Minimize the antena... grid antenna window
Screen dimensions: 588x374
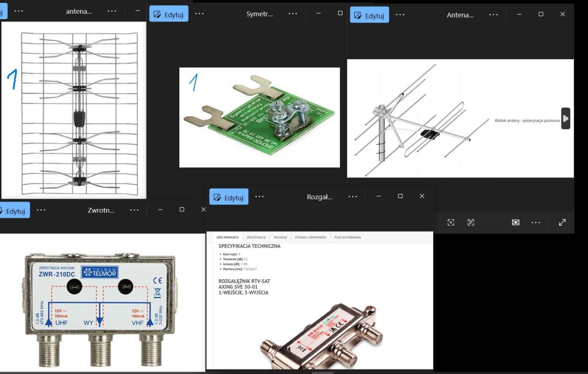point(137,11)
